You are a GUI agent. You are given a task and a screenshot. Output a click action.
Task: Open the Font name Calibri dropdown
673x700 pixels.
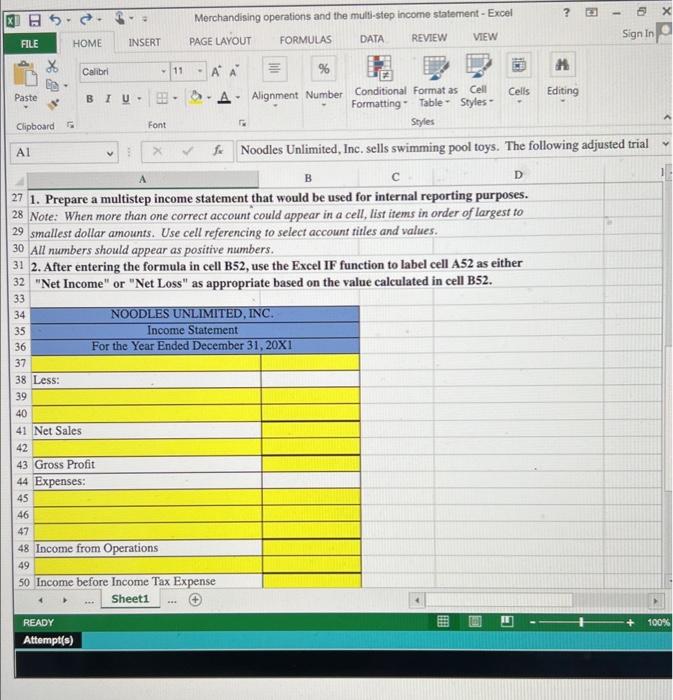pos(164,71)
